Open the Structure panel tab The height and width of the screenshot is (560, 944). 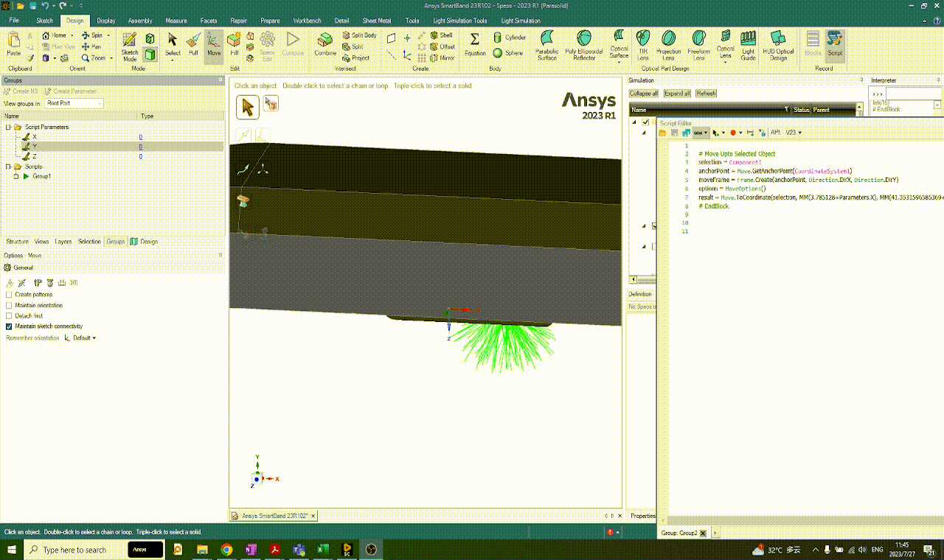tap(15, 241)
